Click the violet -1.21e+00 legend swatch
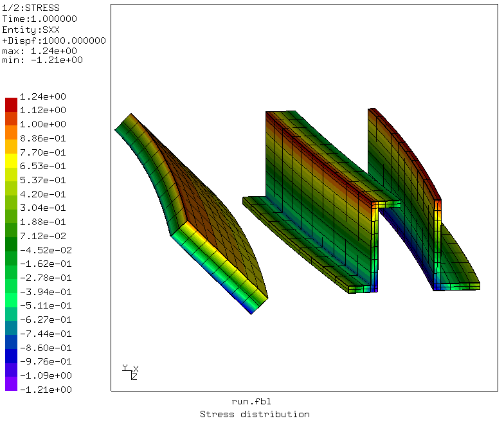Viewport: 504px width, 432px height. (11, 384)
